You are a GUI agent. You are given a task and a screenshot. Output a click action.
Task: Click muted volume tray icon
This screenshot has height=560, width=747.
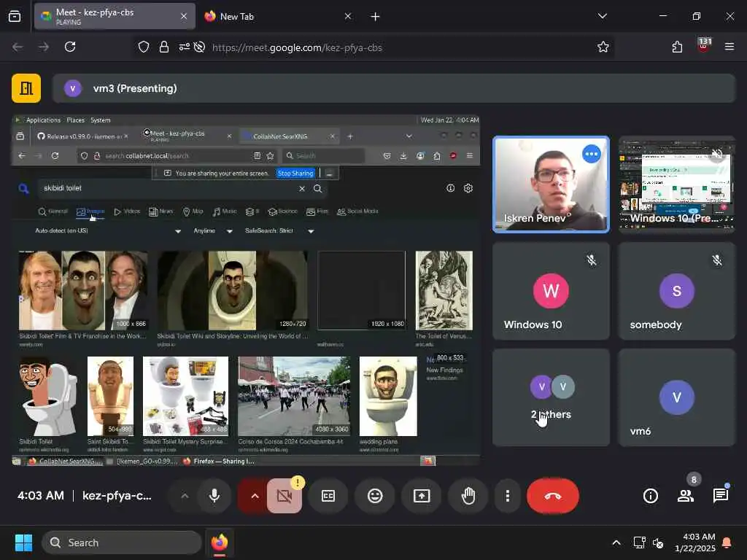tap(658, 542)
